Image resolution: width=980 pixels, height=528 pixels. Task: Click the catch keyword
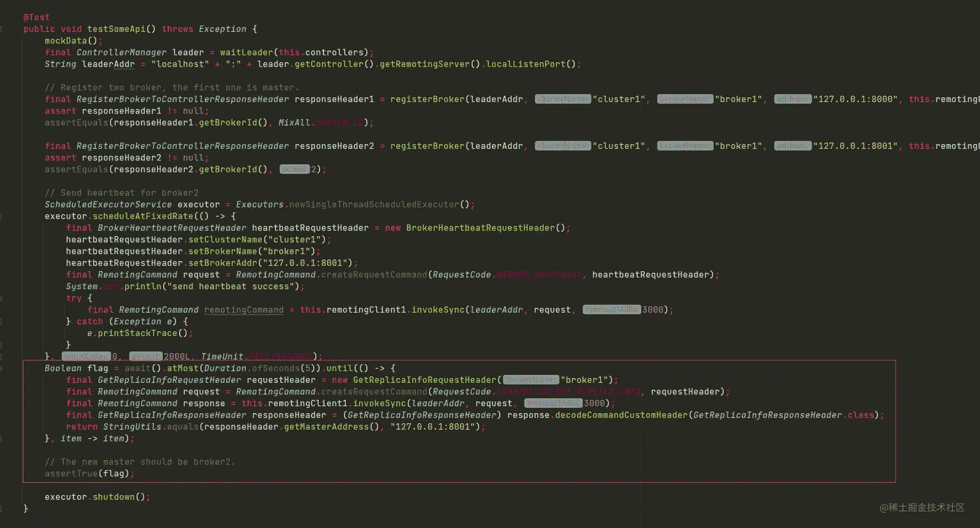89,322
